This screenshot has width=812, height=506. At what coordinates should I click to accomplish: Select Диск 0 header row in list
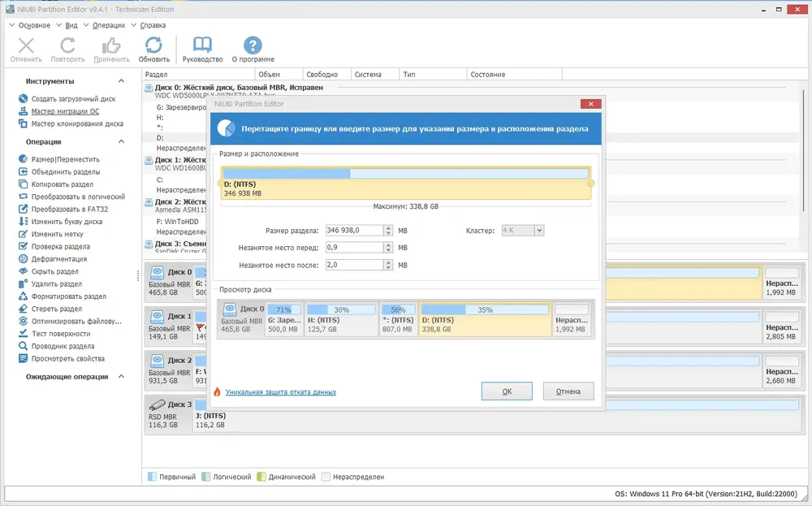point(239,88)
